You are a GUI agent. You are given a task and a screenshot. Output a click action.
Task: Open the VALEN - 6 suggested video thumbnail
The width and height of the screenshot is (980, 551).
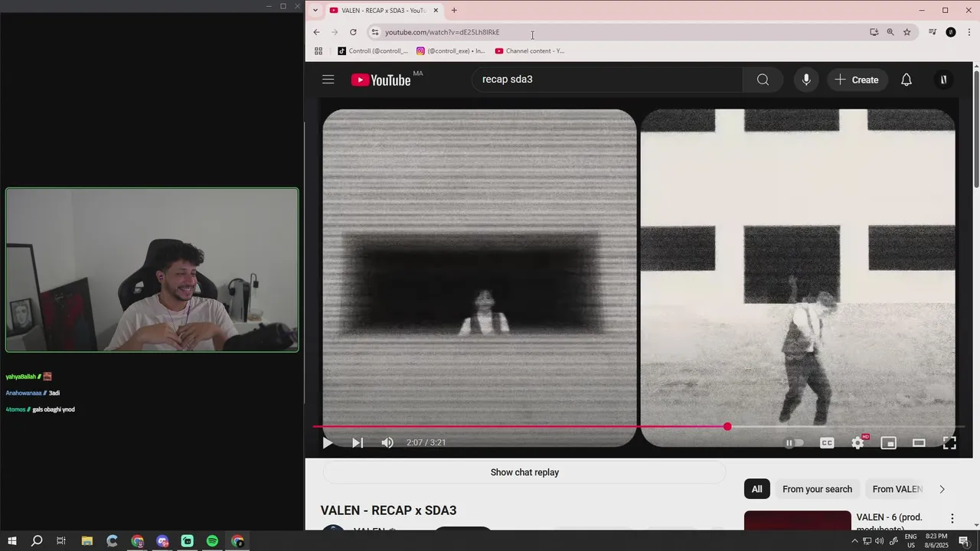pyautogui.click(x=797, y=520)
